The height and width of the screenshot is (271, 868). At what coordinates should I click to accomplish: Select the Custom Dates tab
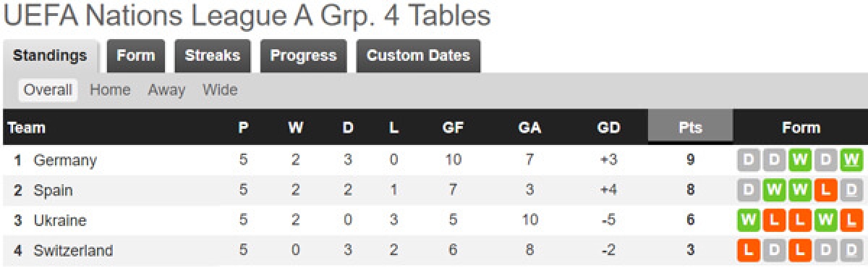point(418,56)
